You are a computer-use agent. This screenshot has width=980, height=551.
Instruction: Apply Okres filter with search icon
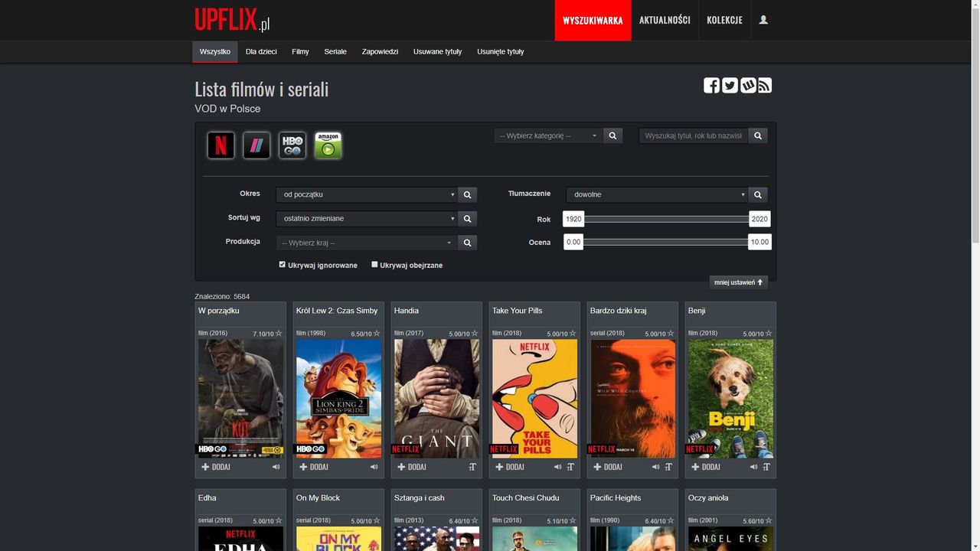pyautogui.click(x=467, y=194)
